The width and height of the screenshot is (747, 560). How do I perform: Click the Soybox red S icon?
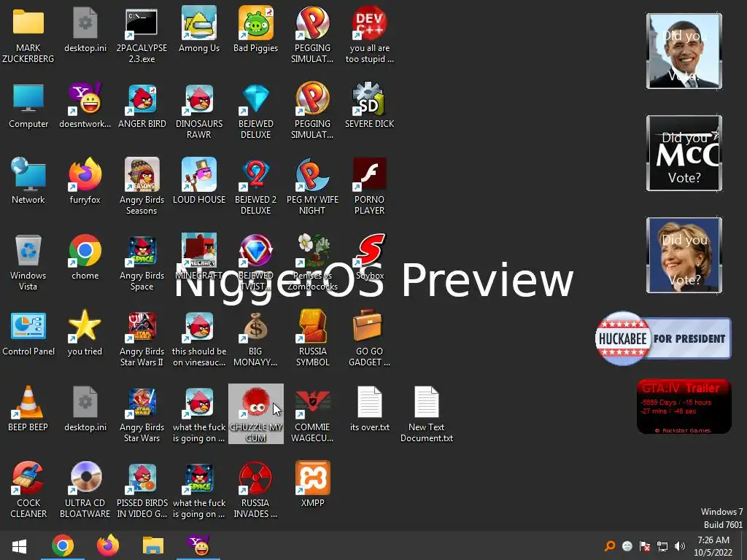pyautogui.click(x=369, y=250)
